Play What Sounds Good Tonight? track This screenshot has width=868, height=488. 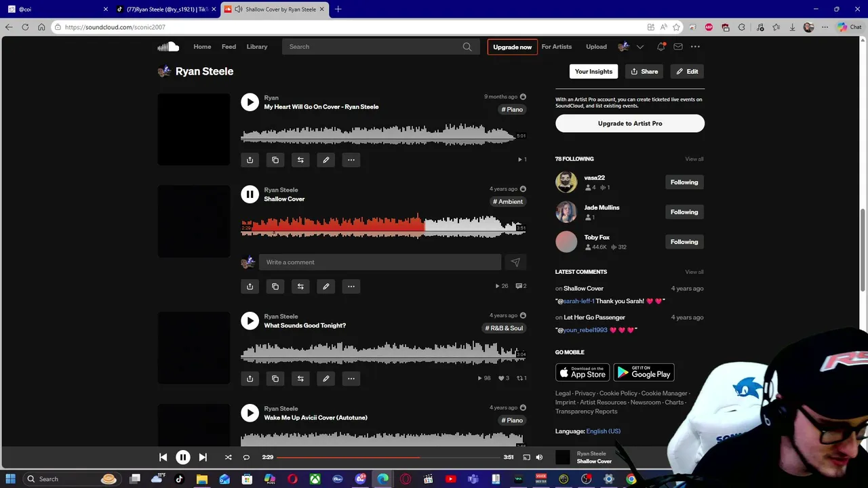(250, 321)
